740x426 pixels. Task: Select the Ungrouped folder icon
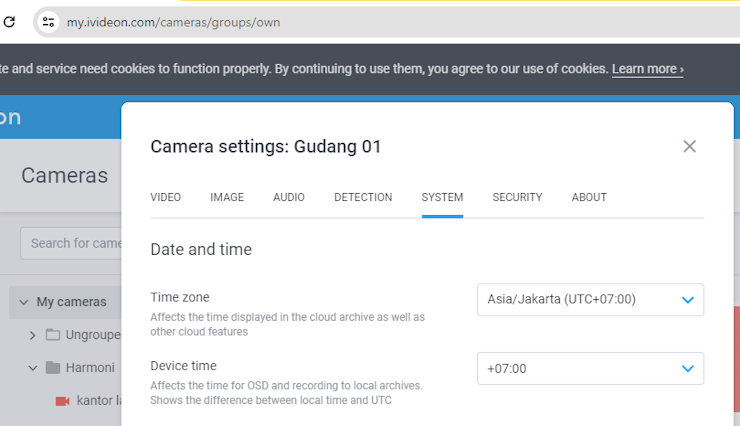(53, 335)
